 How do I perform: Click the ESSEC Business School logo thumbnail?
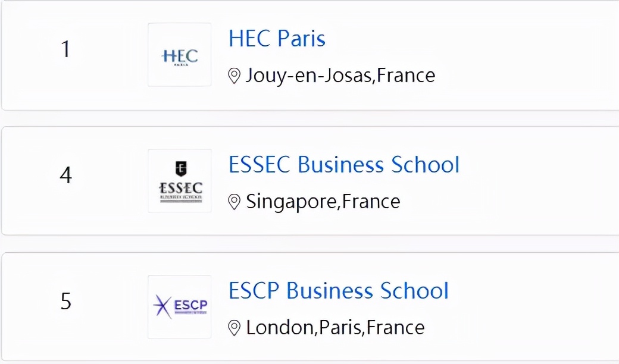click(x=179, y=181)
